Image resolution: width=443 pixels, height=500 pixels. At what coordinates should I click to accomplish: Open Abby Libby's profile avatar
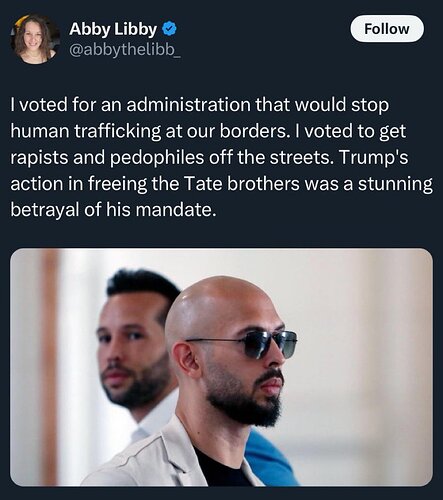[x=35, y=39]
